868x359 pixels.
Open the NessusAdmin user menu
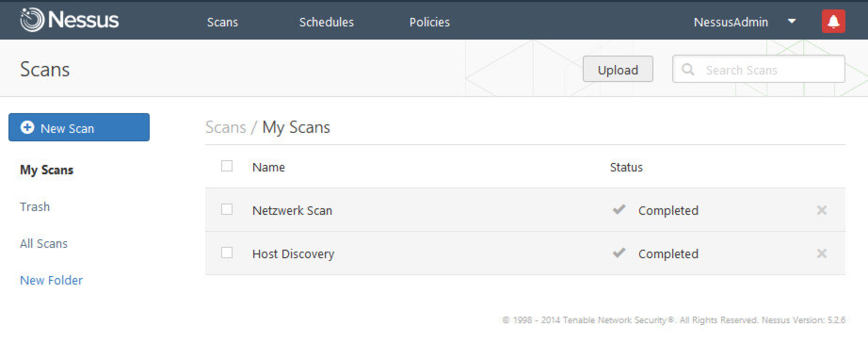731,23
